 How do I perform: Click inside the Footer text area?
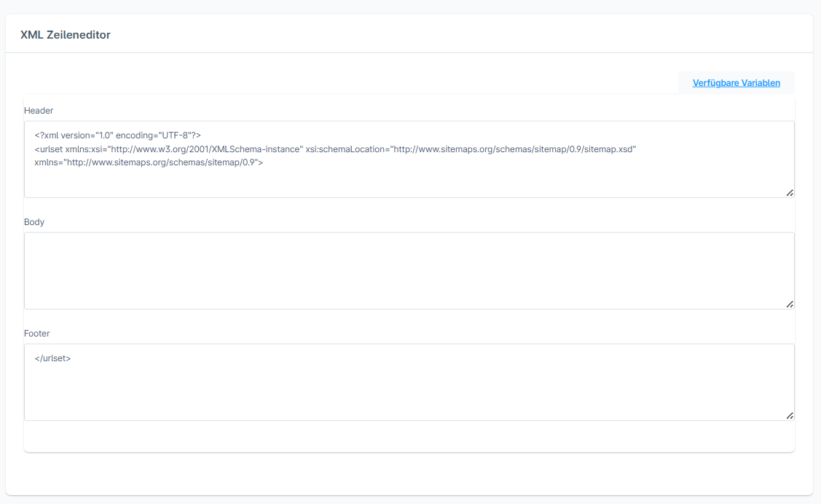[409, 382]
